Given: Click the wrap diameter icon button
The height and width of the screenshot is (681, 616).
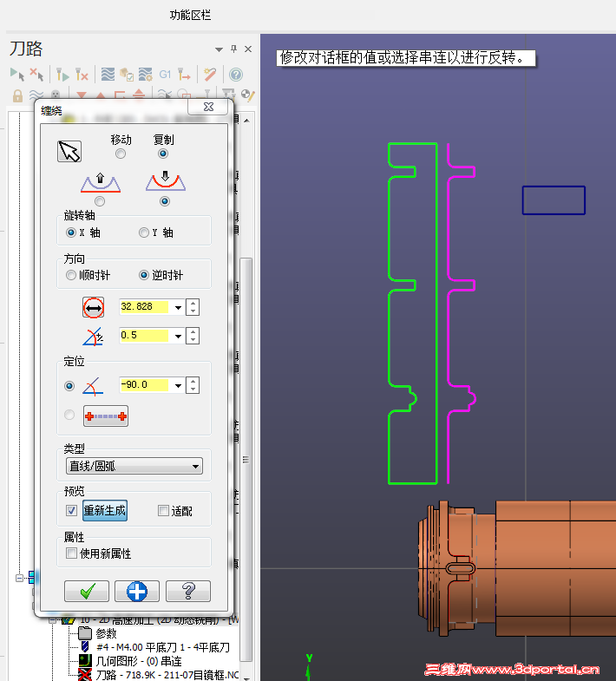Looking at the screenshot, I should (x=94, y=307).
